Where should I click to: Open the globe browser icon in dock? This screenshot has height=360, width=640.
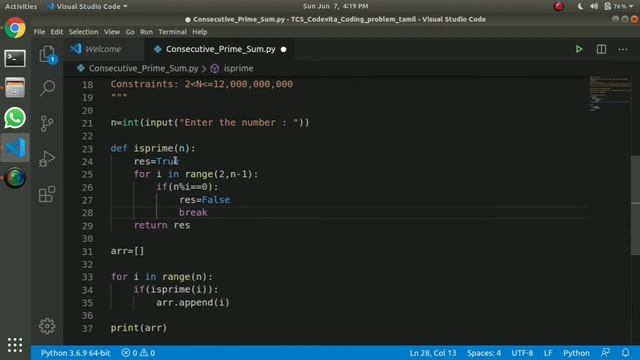(15, 178)
